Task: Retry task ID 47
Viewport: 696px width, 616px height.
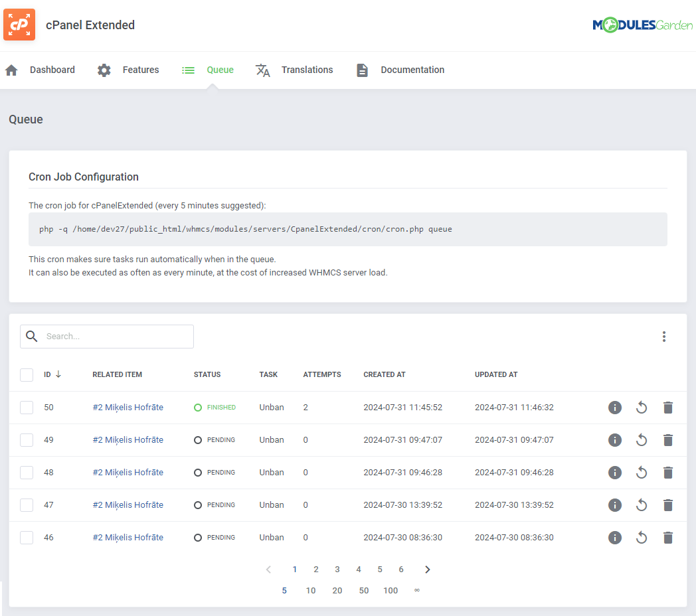Action: pos(642,505)
